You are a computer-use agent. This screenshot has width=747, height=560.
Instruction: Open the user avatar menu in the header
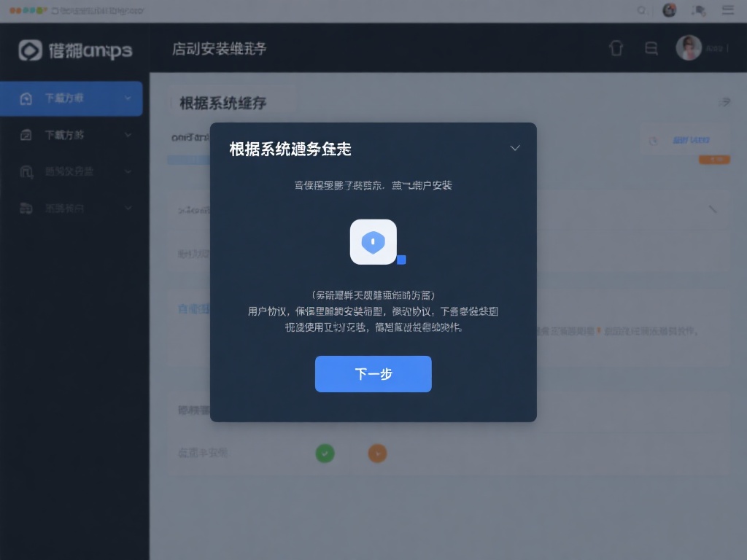[688, 47]
